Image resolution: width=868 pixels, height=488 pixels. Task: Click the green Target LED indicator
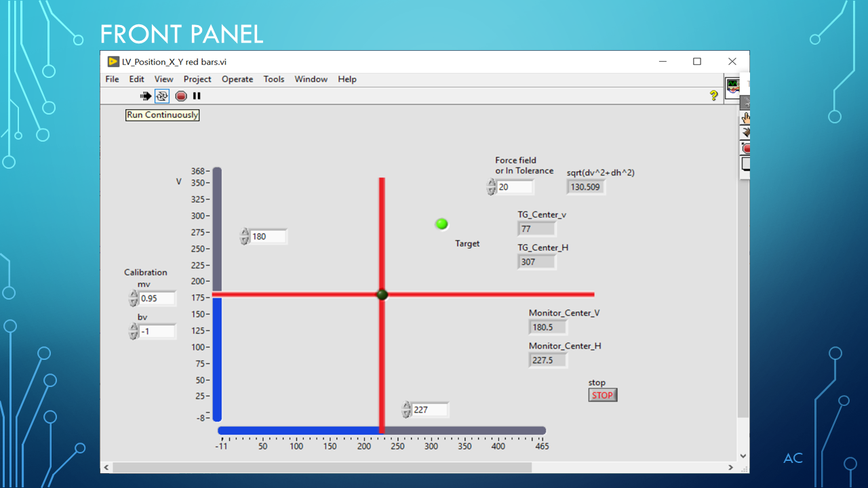[x=442, y=224]
